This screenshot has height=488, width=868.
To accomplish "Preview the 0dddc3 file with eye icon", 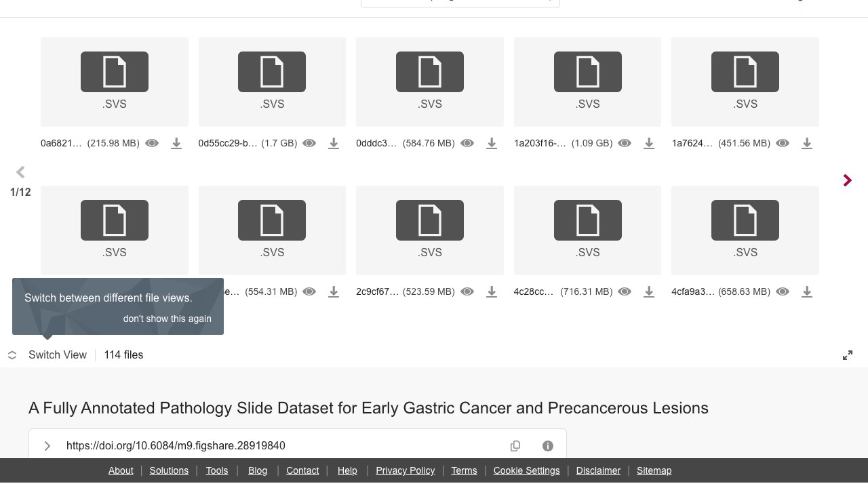I will [467, 144].
